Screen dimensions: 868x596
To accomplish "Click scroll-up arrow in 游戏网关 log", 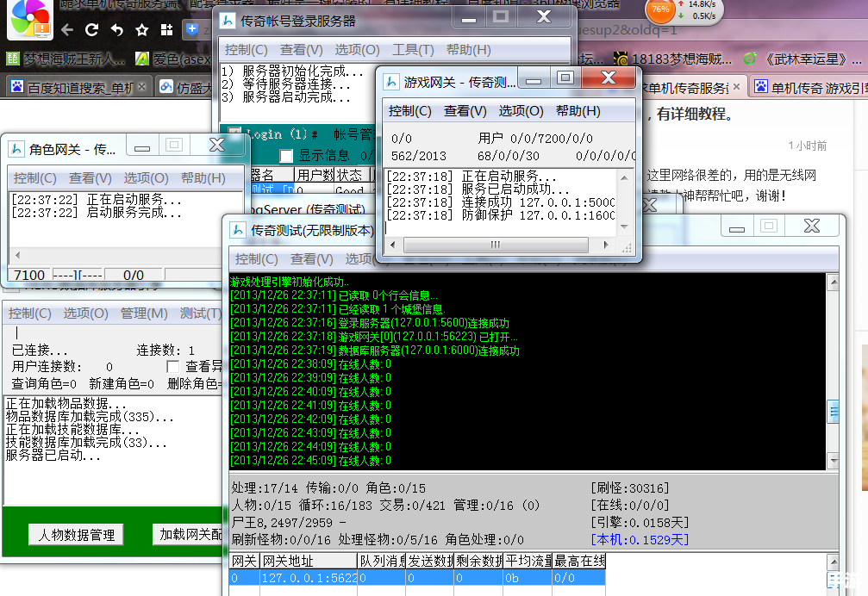I will point(624,178).
